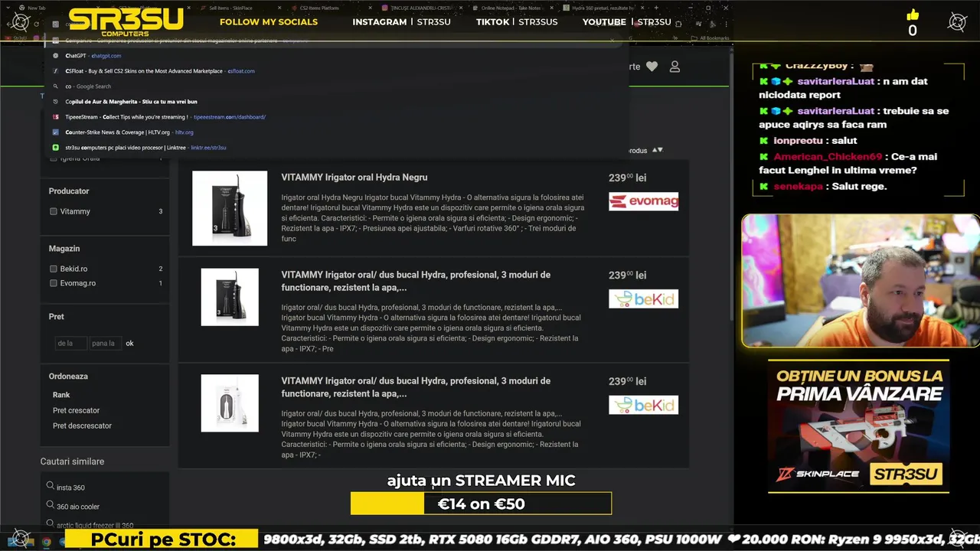980x551 pixels.
Task: Click the Cautari similare heading
Action: (72, 461)
